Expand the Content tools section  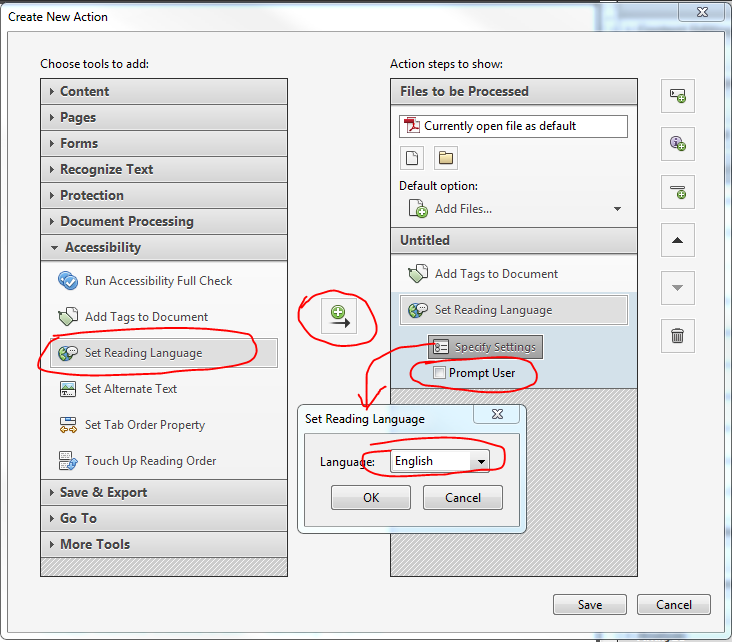[x=84, y=91]
